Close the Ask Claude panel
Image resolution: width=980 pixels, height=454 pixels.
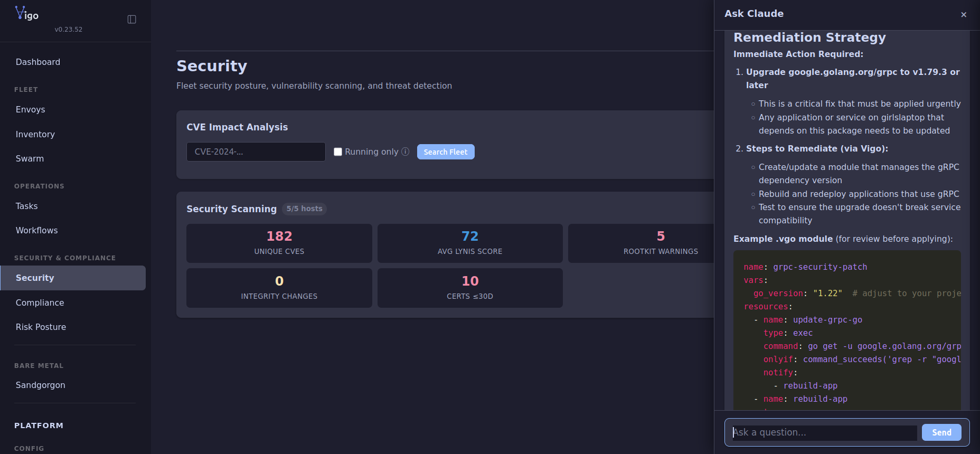pos(964,14)
